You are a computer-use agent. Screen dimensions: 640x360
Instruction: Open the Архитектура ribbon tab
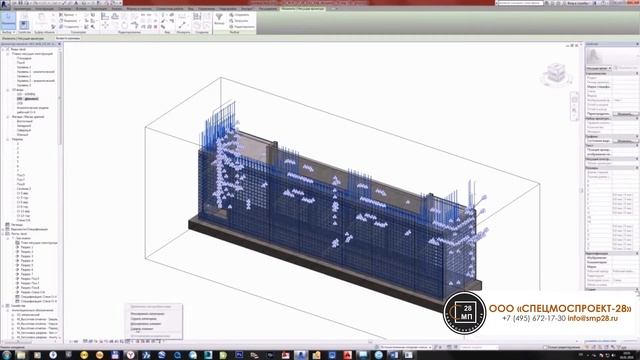pyautogui.click(x=22, y=9)
